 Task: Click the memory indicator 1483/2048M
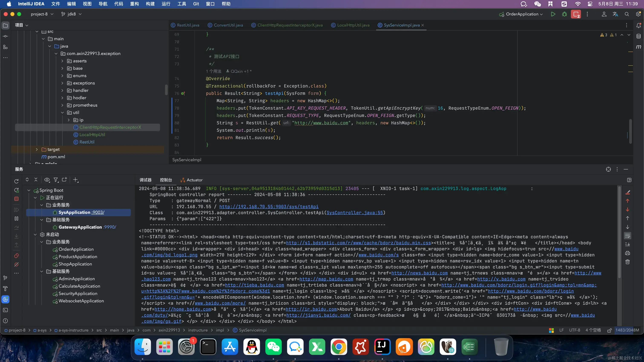pyautogui.click(x=627, y=330)
